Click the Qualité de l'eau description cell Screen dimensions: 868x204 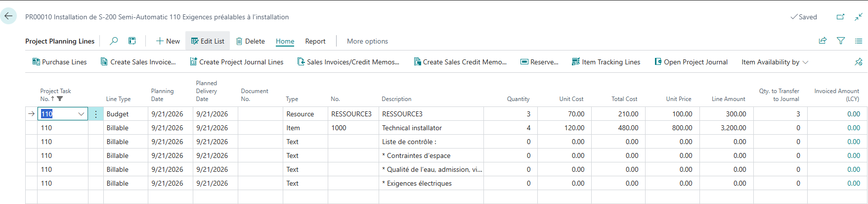pos(432,169)
